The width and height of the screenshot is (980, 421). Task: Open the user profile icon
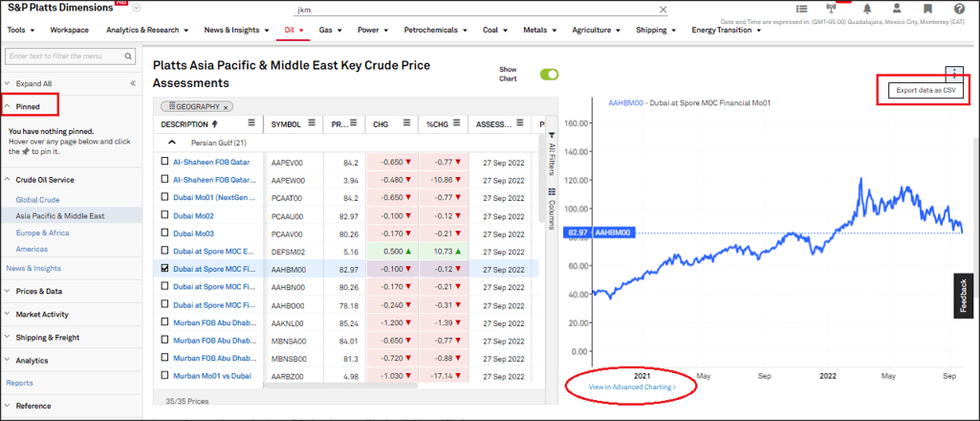coord(897,9)
